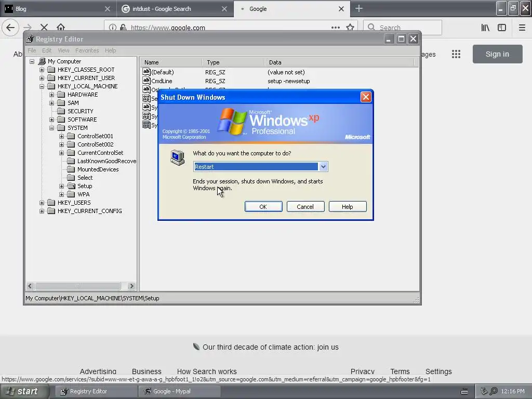Collapse the My Computer tree root
The image size is (532, 399).
(x=32, y=61)
